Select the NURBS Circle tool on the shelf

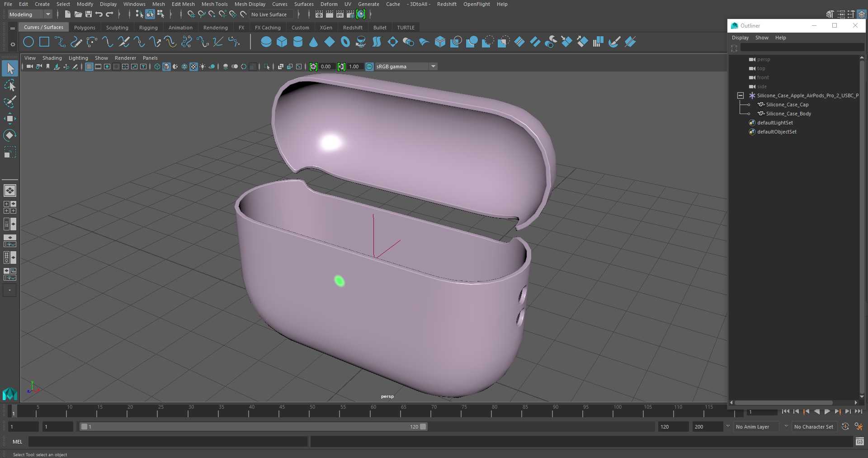point(28,42)
